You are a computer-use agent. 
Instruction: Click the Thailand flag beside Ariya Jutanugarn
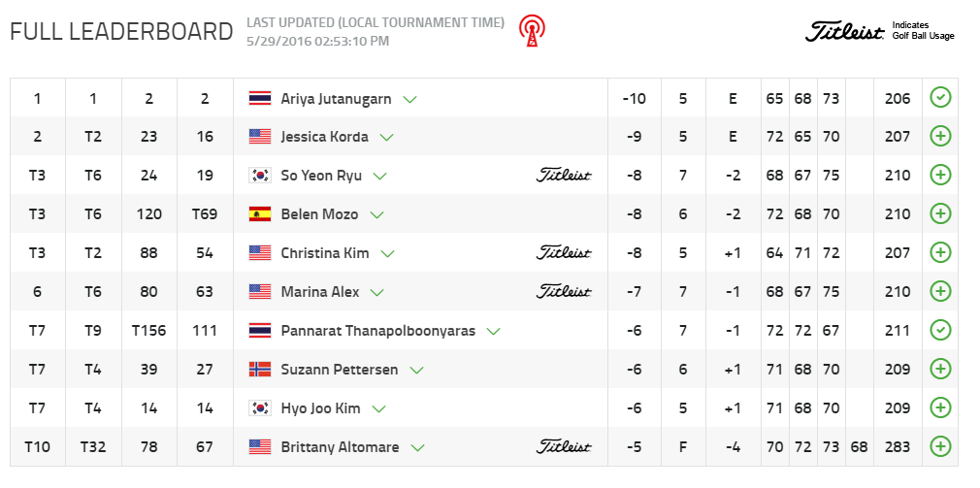[x=259, y=98]
